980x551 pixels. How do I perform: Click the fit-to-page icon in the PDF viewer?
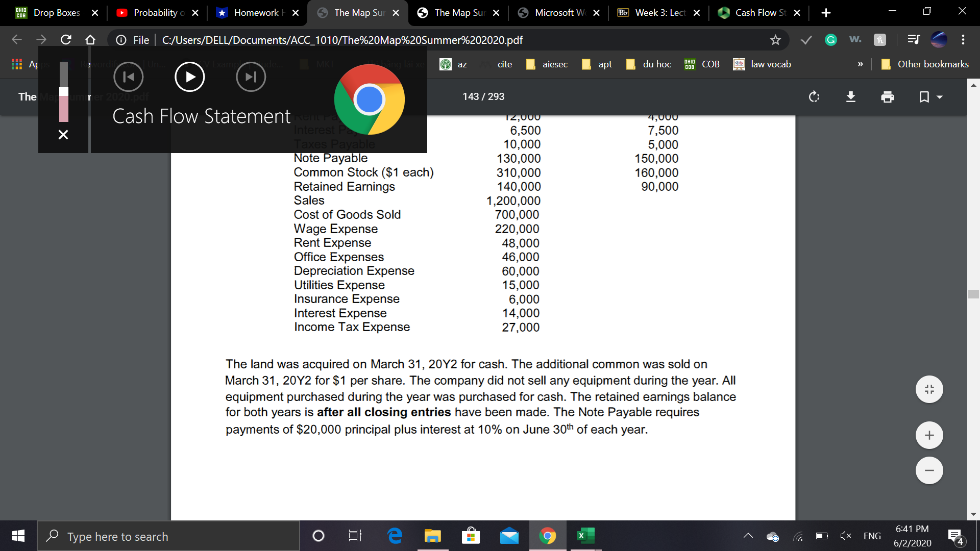click(x=929, y=389)
